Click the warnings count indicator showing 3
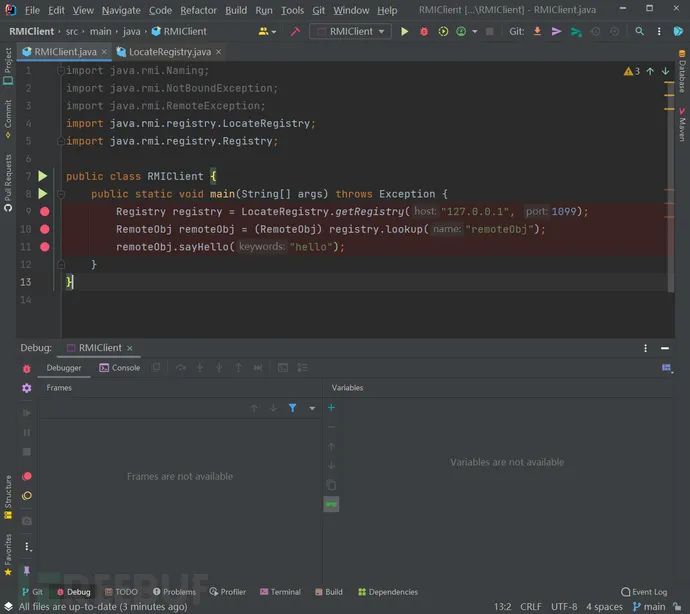 pos(632,71)
